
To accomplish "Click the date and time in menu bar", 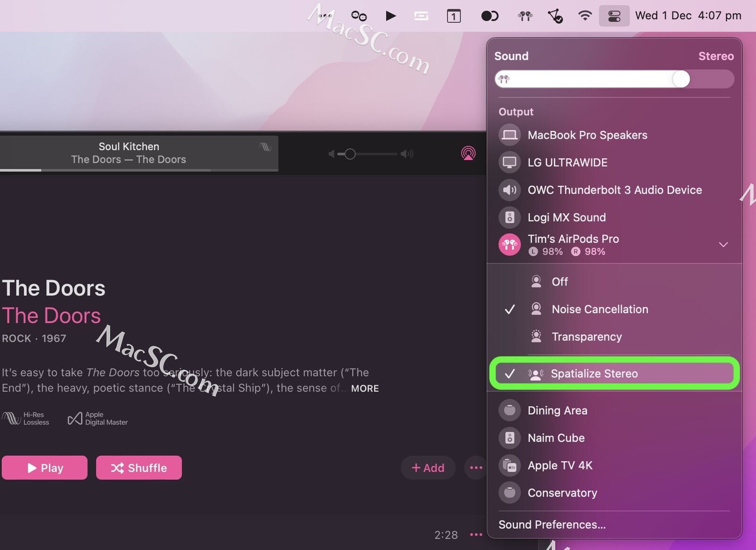I will click(x=688, y=16).
